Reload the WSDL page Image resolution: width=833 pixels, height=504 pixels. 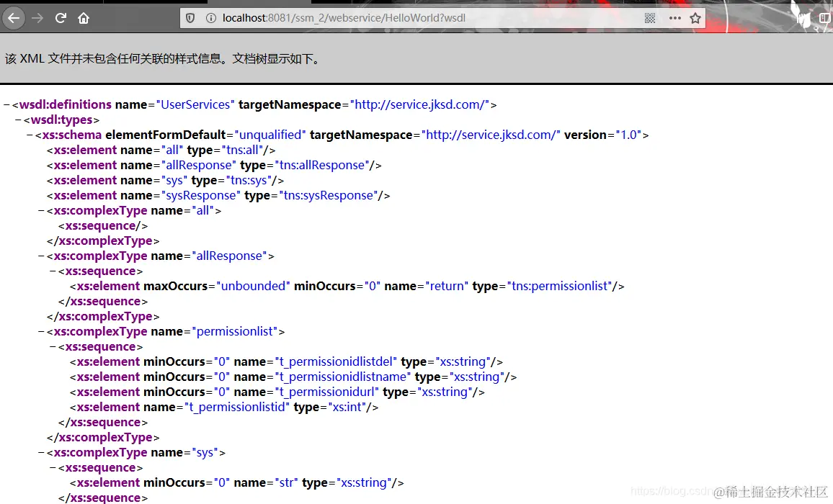[61, 18]
